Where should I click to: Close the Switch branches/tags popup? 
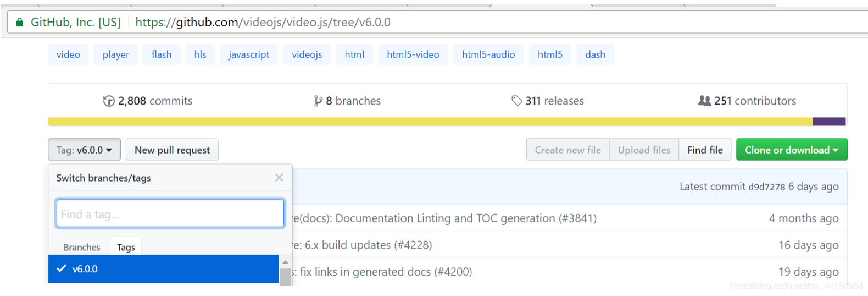click(279, 178)
